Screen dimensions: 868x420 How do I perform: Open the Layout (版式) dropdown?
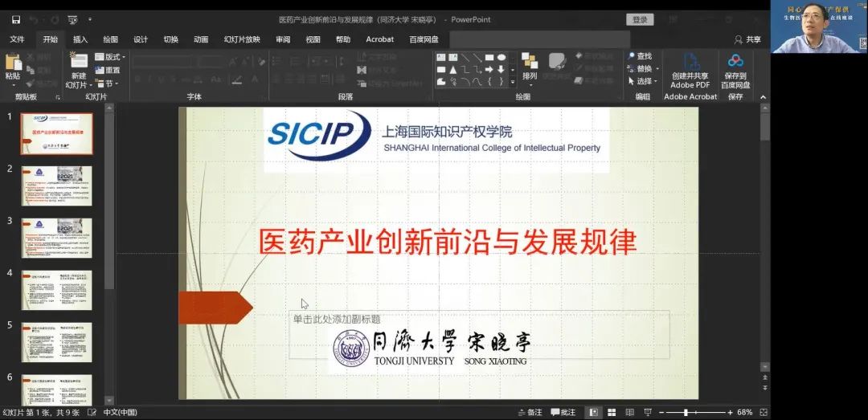click(111, 57)
